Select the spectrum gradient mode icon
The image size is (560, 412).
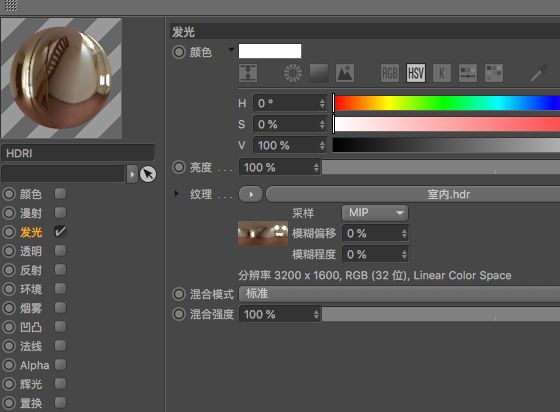point(319,73)
